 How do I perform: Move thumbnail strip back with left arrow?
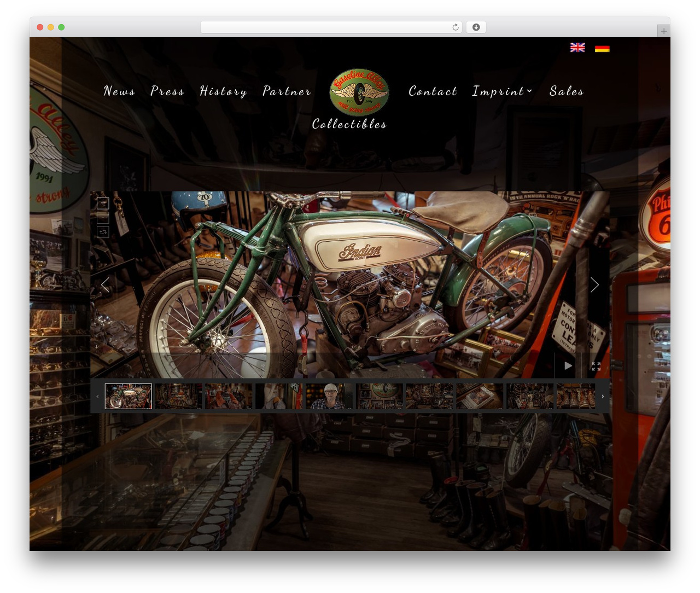pos(97,396)
